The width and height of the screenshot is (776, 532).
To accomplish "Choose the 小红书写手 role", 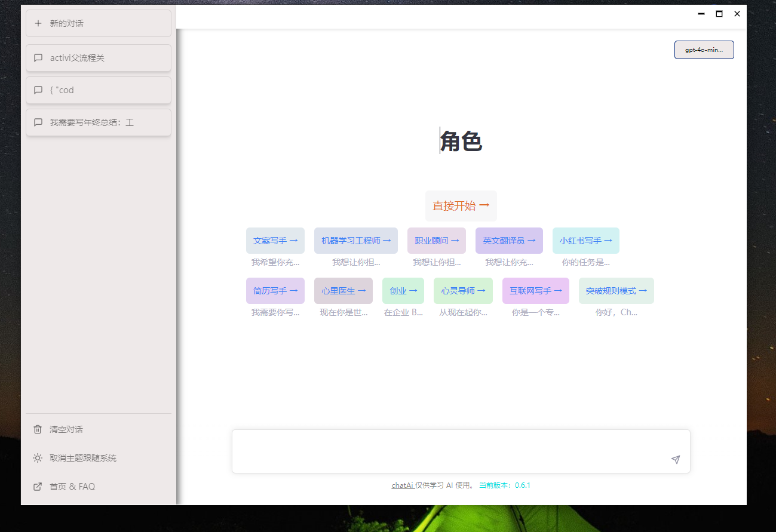I will (586, 241).
